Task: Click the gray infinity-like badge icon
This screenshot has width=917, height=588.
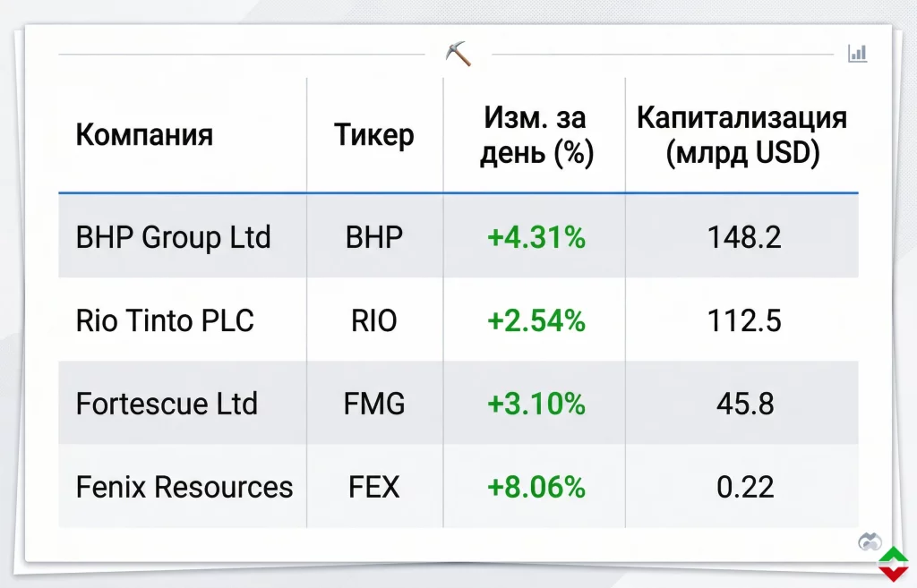Action: coord(870,541)
